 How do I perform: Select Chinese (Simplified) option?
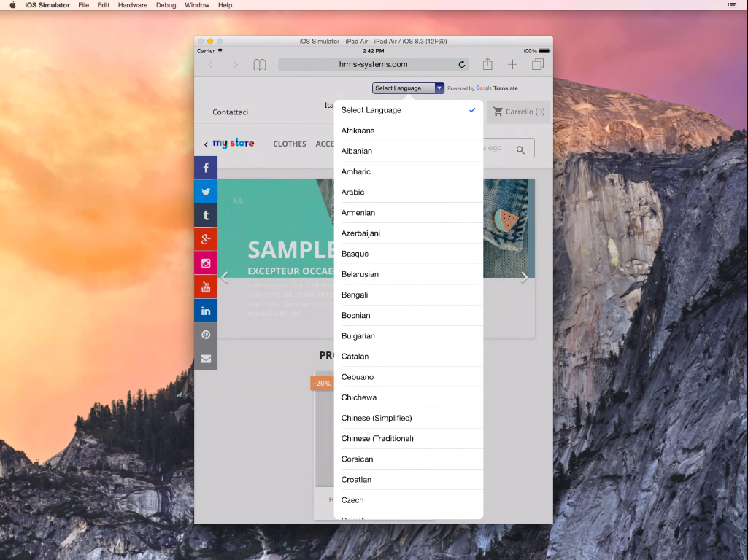pos(409,418)
